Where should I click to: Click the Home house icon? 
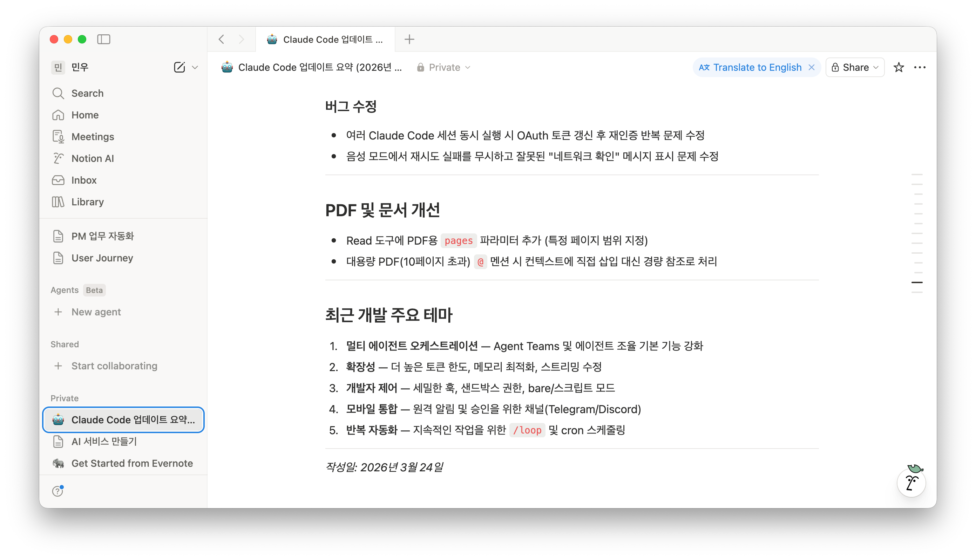58,115
